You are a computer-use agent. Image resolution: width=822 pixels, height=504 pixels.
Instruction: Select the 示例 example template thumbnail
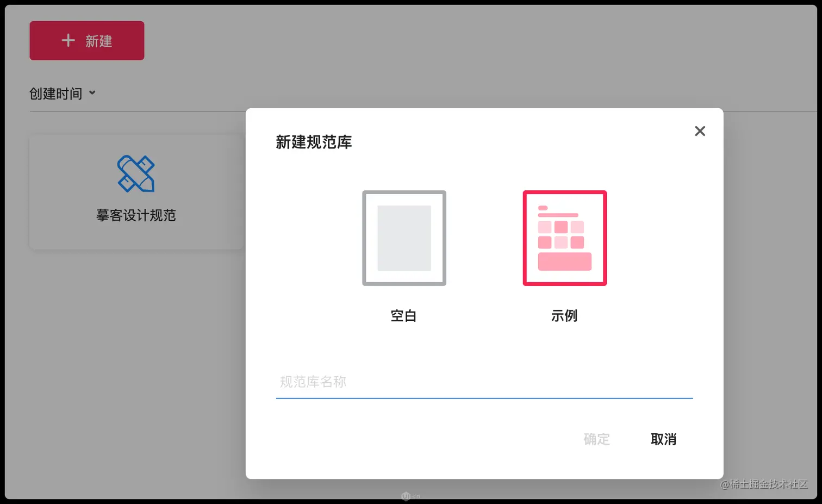564,238
